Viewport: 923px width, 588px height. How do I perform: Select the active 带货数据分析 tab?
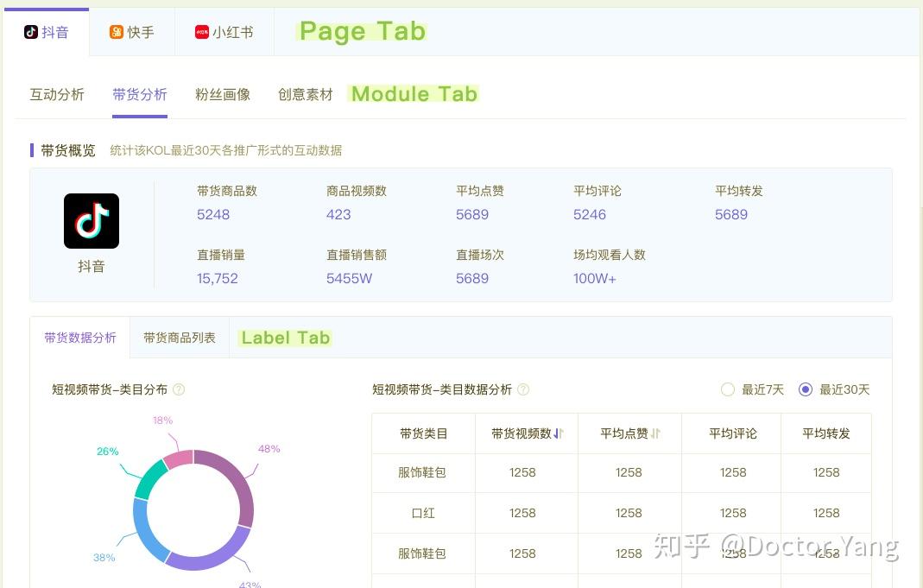point(80,338)
